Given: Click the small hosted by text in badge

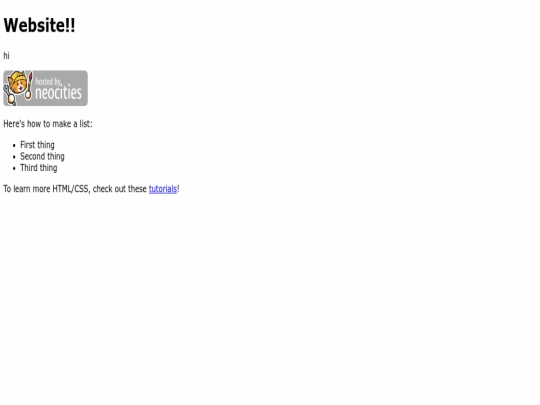Looking at the screenshot, I should point(48,82).
